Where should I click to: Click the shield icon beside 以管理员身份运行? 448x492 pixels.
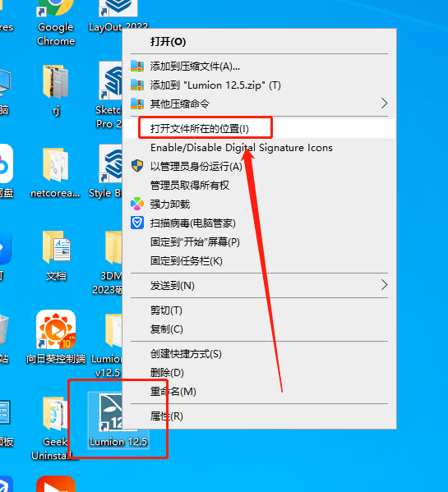(137, 166)
